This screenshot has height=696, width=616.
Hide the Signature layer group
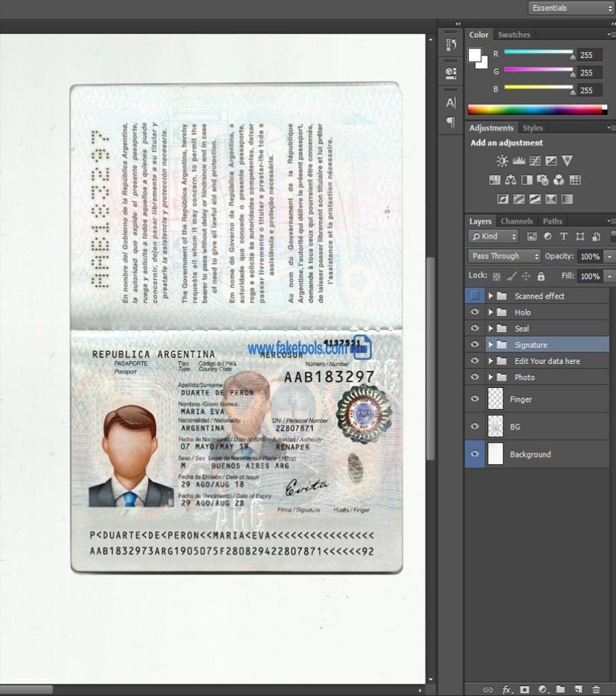[475, 344]
